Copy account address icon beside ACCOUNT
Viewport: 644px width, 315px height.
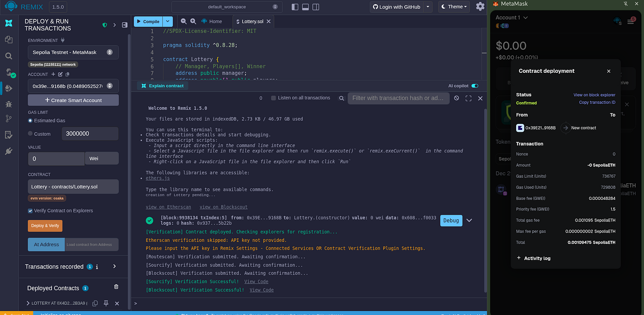tap(67, 74)
